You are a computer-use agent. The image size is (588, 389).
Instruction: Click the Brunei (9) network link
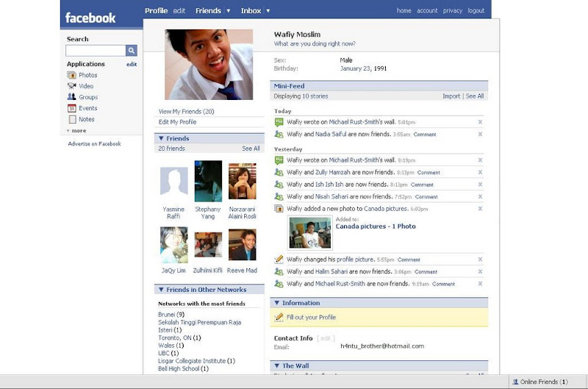[171, 314]
